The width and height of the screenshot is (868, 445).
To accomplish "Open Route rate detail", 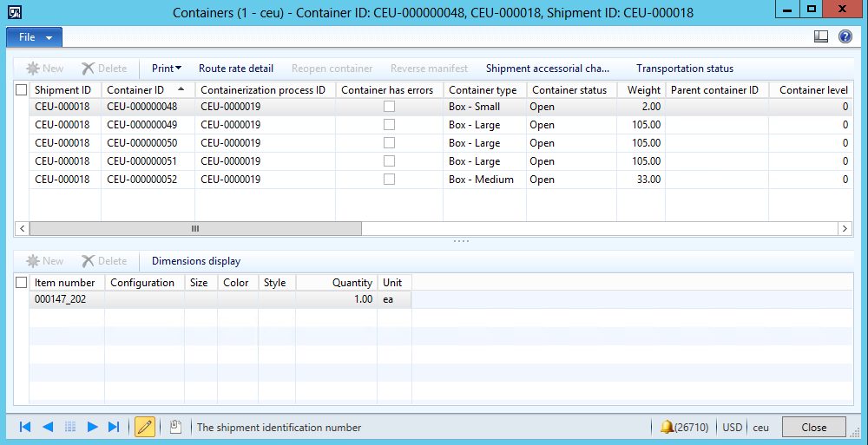I will (x=235, y=69).
